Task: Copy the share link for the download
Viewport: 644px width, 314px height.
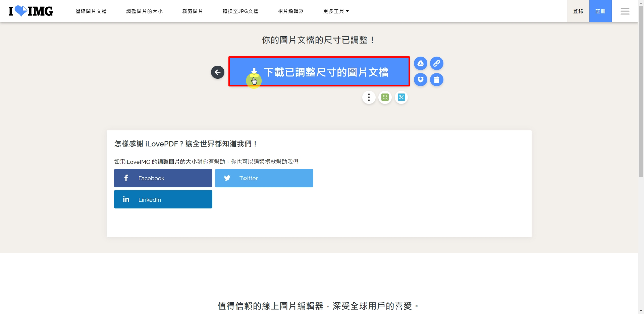Action: point(436,63)
